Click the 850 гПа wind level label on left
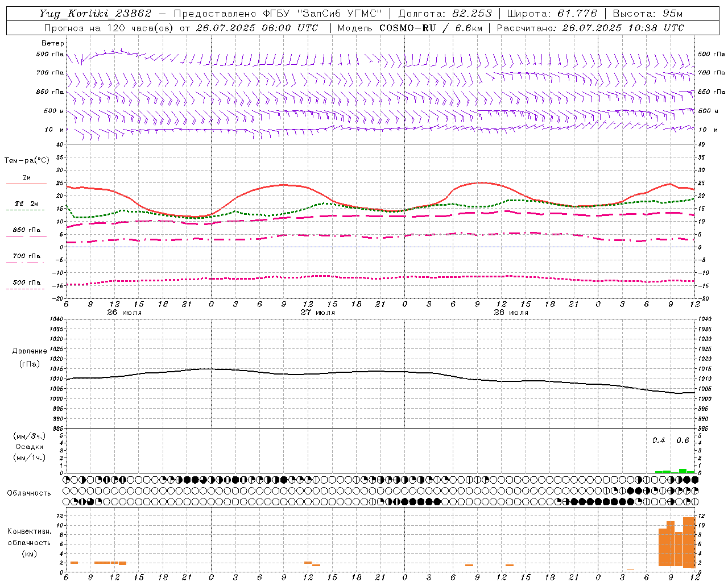This screenshot has width=728, height=582. click(x=50, y=92)
